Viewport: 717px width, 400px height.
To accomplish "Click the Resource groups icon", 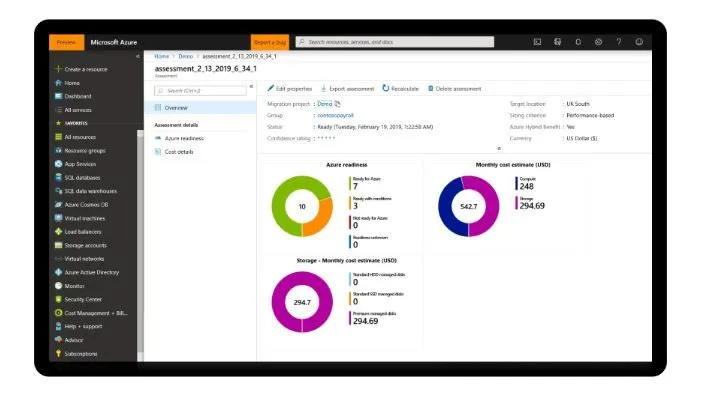I will tap(58, 150).
